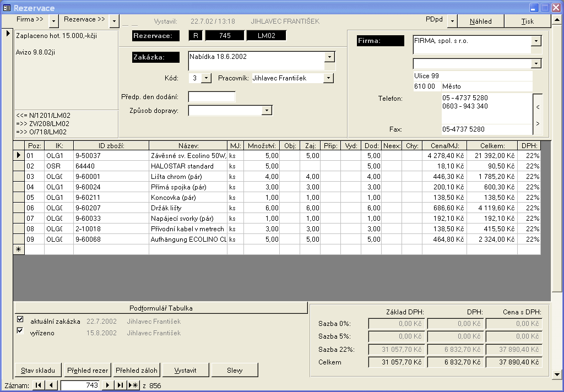Viewport: 564px width, 392px height.
Task: Toggle the 'aktuální zakázka' checkbox
Action: pos(20,319)
